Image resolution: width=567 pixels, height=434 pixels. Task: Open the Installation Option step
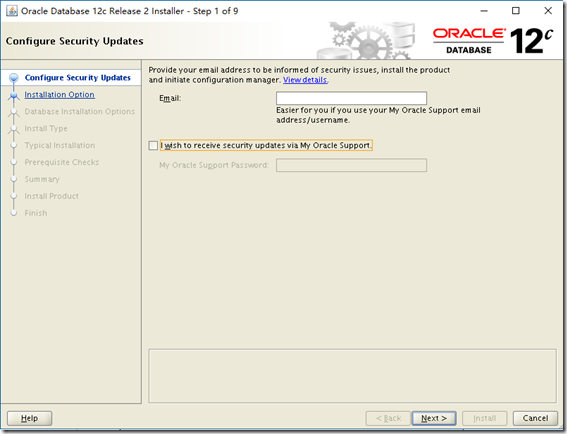pyautogui.click(x=60, y=95)
